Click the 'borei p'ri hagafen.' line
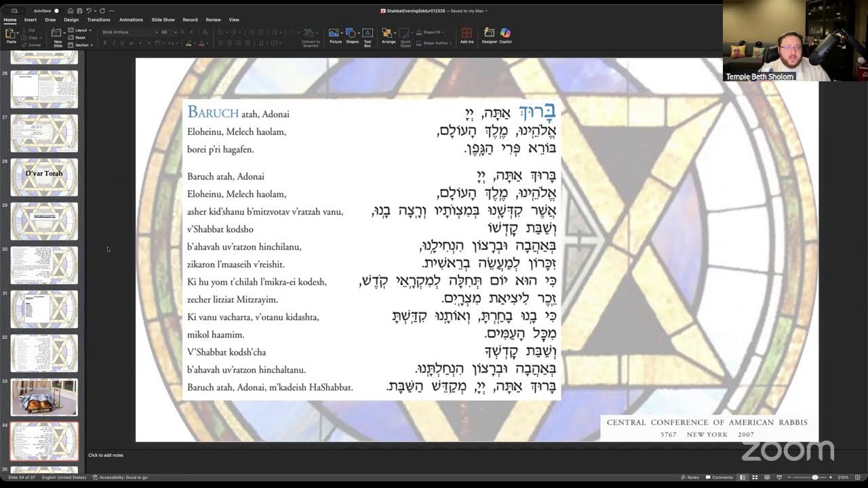The image size is (868, 488). pos(220,149)
